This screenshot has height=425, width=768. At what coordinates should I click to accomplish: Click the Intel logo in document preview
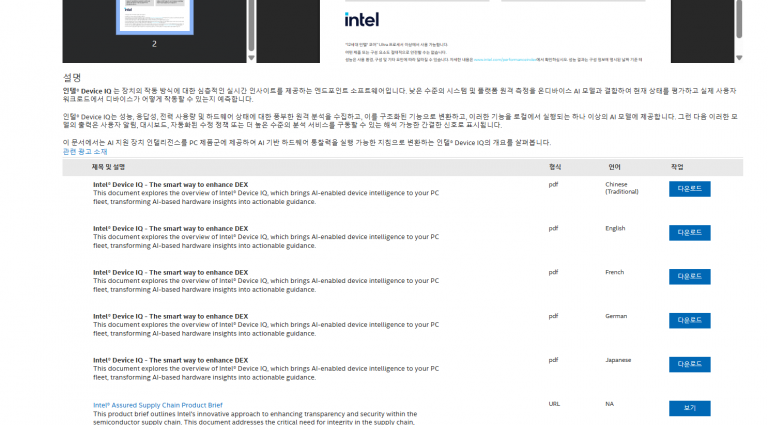[x=361, y=20]
